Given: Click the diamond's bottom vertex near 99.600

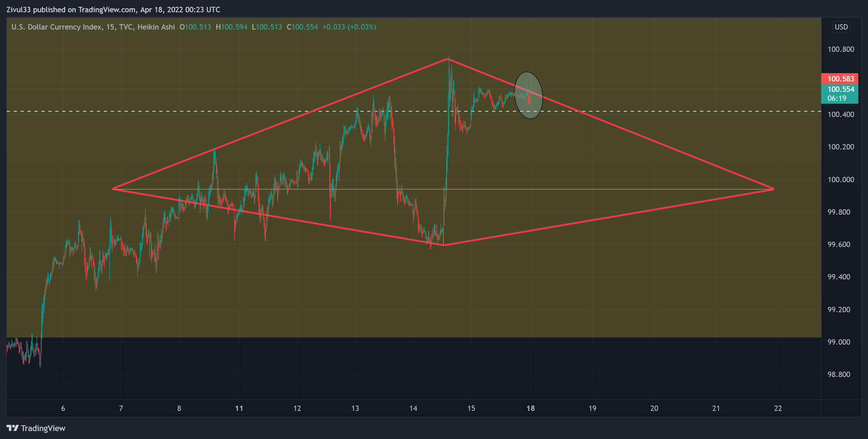Looking at the screenshot, I should coord(444,245).
